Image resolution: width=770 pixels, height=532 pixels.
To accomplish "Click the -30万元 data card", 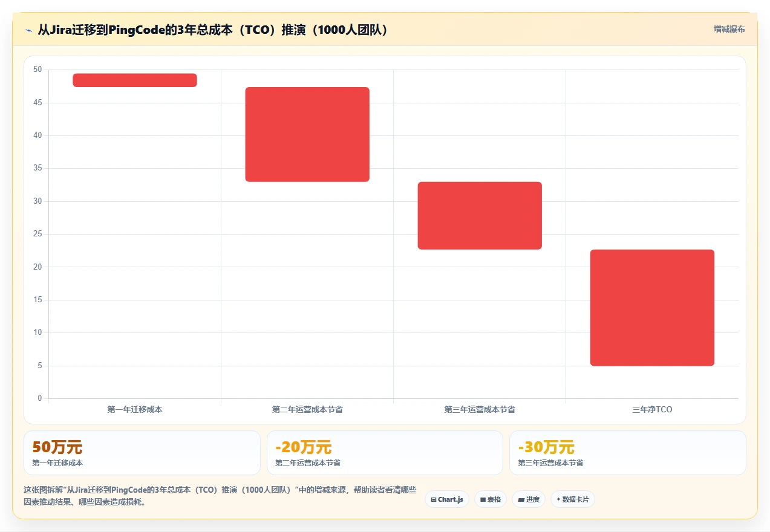I will pyautogui.click(x=628, y=453).
